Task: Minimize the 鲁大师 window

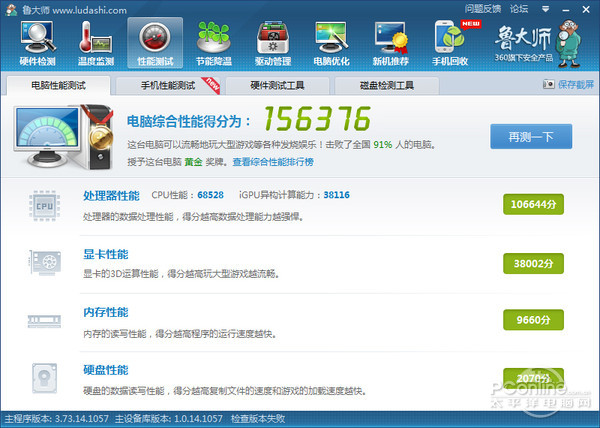Action: [566, 10]
